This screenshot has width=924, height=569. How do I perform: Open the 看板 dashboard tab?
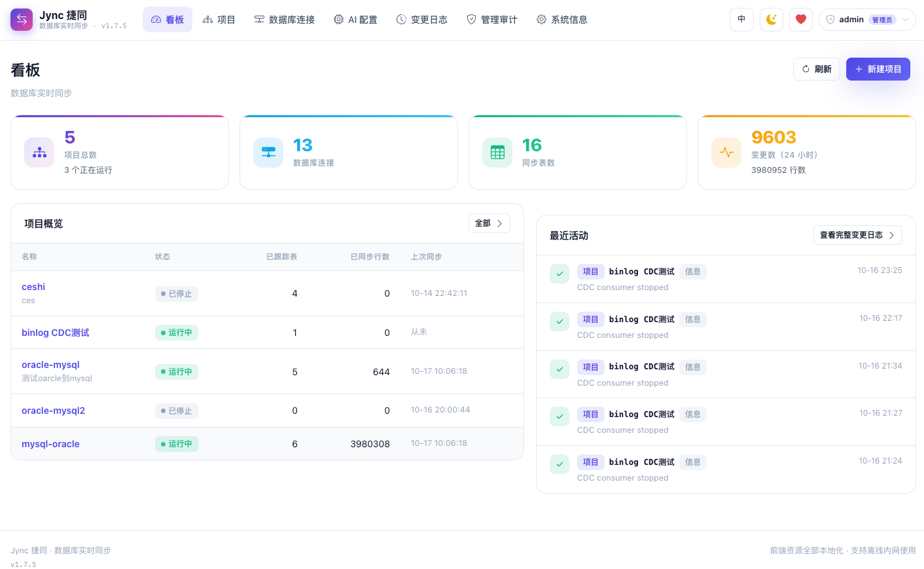[168, 20]
